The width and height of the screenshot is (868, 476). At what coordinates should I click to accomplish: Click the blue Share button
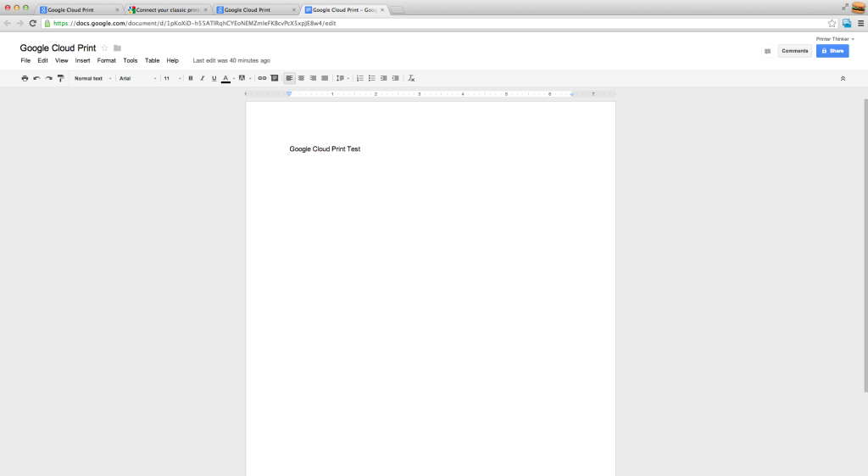coord(832,51)
